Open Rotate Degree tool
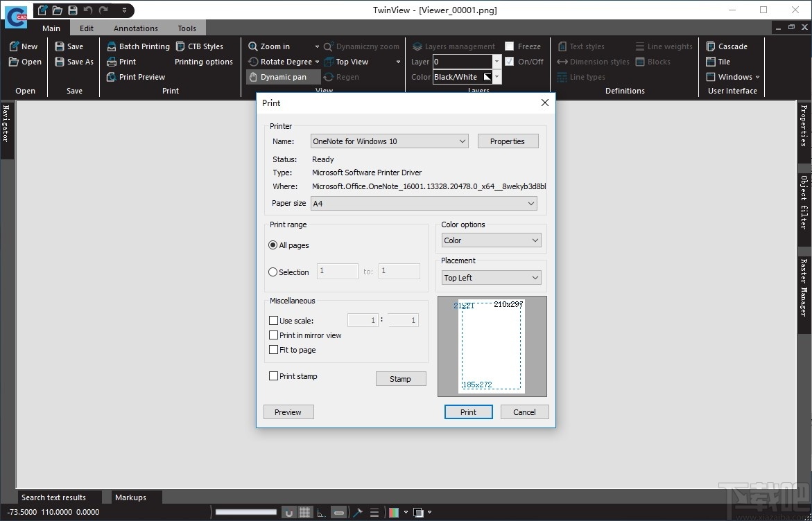This screenshot has height=521, width=812. click(281, 62)
